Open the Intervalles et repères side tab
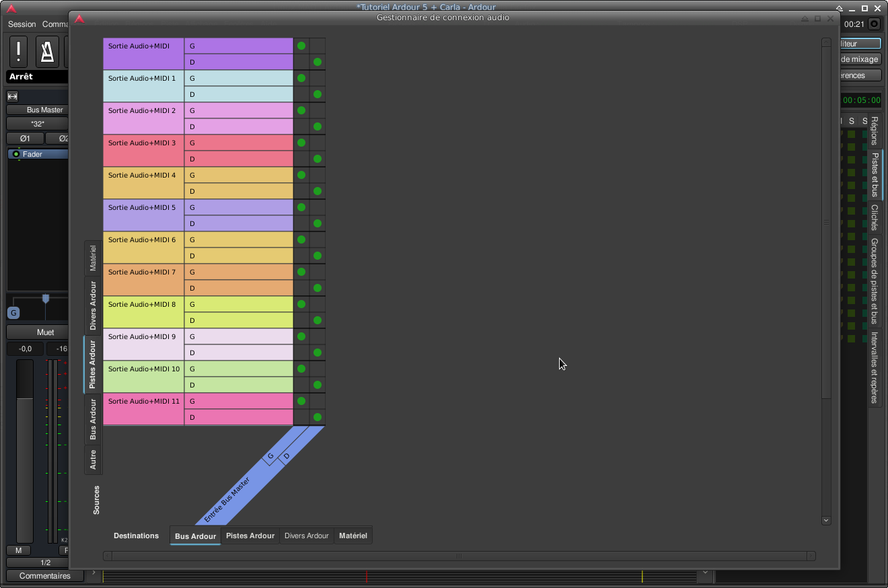Screen dimensions: 888x588 [875, 367]
